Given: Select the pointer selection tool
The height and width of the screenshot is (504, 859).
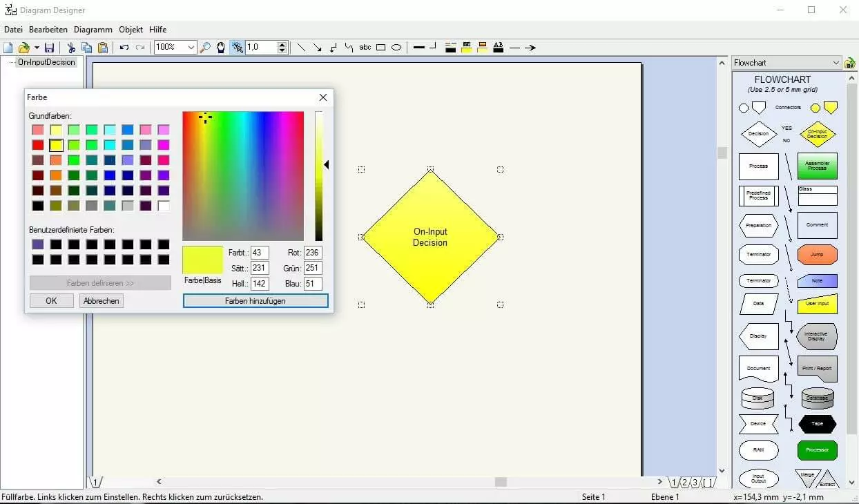Looking at the screenshot, I should pyautogui.click(x=237, y=48).
